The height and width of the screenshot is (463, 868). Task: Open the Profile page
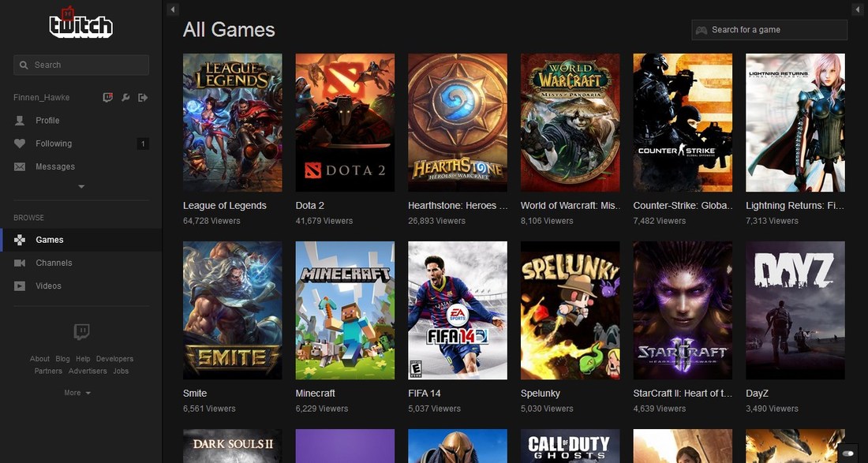pyautogui.click(x=47, y=121)
